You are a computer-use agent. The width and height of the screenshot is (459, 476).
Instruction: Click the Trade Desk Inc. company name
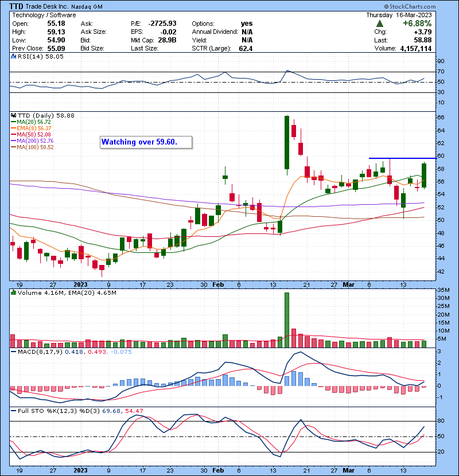(47, 6)
